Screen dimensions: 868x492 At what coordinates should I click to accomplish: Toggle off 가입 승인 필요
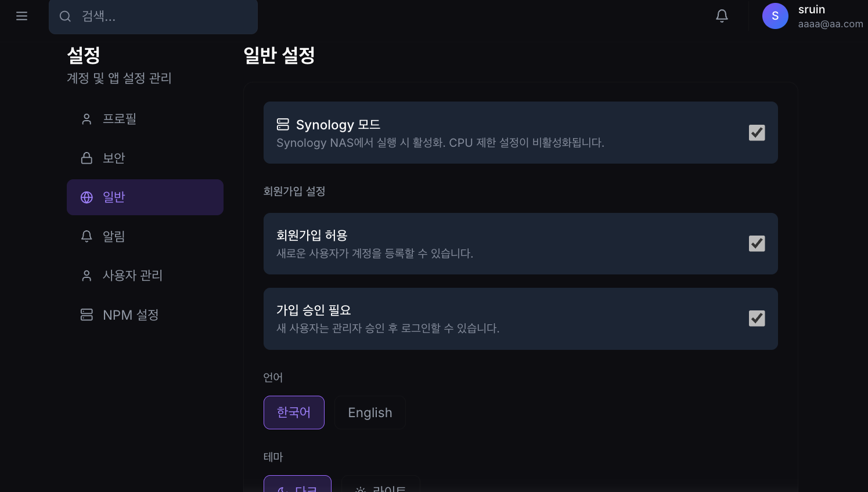click(757, 318)
